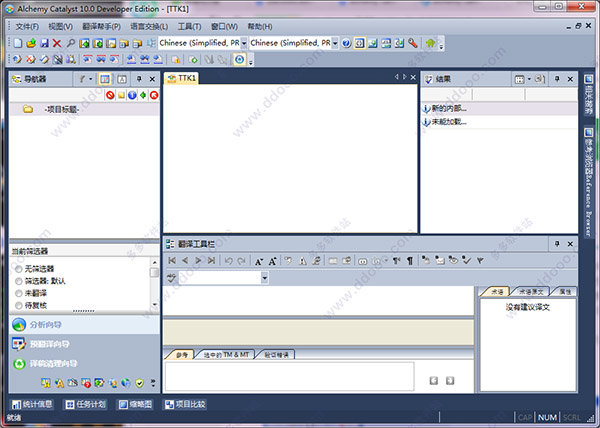Click the red X delete toolbar icon
This screenshot has height=428, width=600.
[57, 43]
